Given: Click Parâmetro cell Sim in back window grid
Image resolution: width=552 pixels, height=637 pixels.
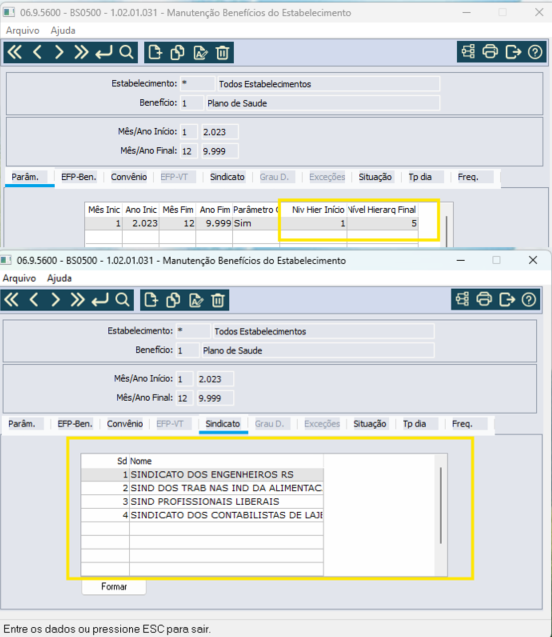Looking at the screenshot, I should pyautogui.click(x=255, y=223).
